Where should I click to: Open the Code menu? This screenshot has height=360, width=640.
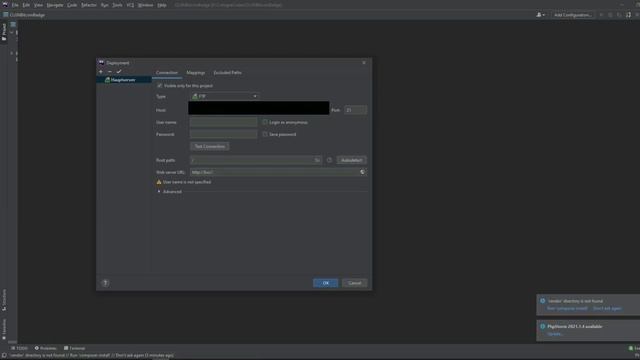(72, 5)
